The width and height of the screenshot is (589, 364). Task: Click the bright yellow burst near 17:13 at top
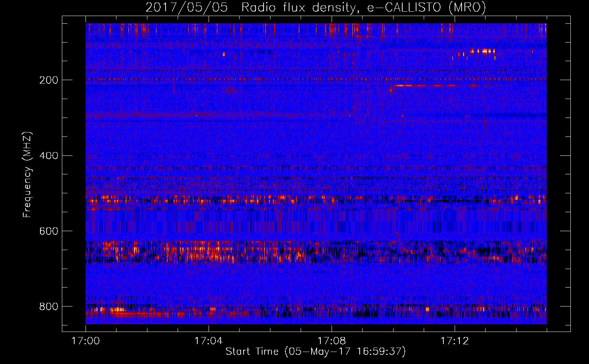[x=482, y=51]
